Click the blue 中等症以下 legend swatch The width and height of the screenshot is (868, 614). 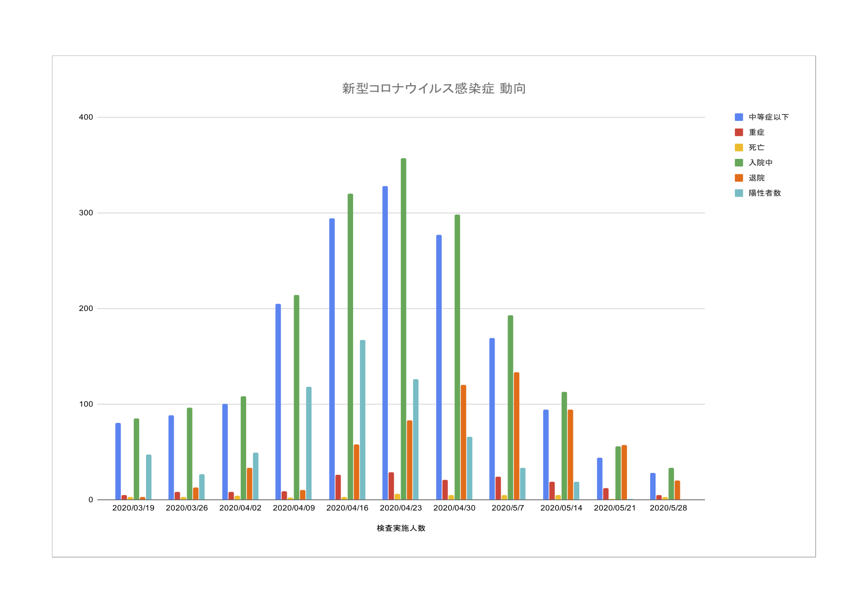coord(739,117)
